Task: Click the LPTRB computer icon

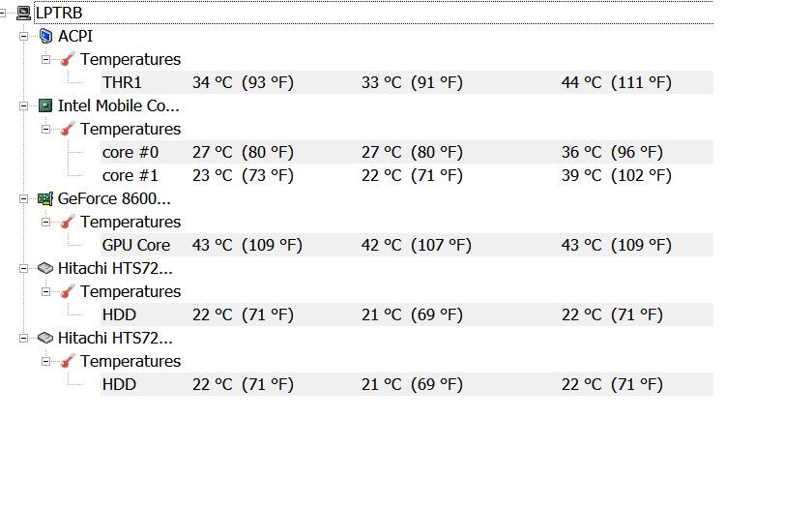Action: coord(24,13)
